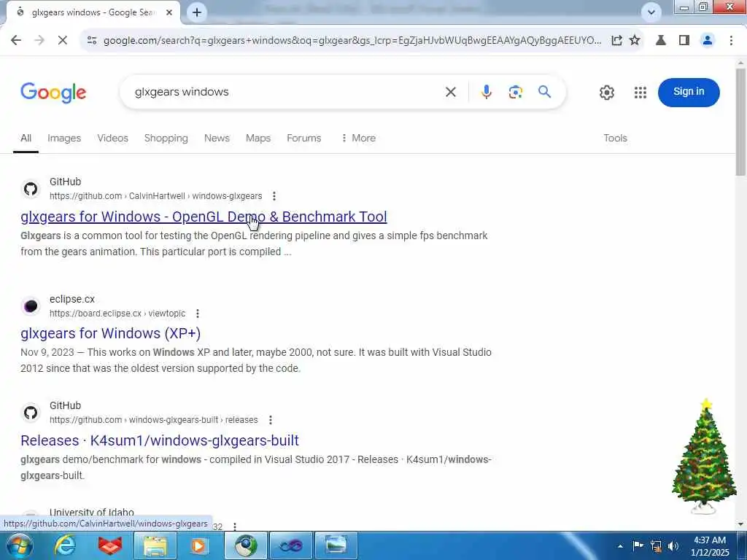Open options for windows-glxgears-built result
The width and height of the screenshot is (747, 560).
271,420
